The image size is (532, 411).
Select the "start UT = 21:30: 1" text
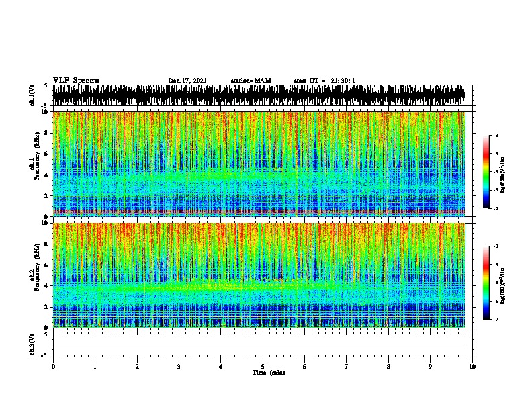point(324,81)
